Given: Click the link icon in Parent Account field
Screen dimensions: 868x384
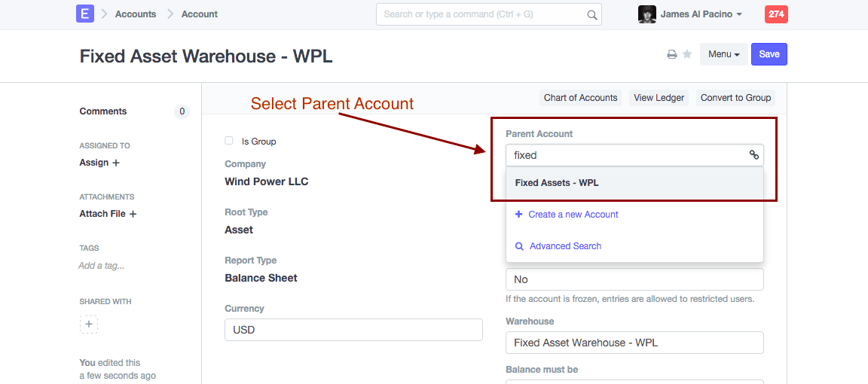Looking at the screenshot, I should pos(753,155).
